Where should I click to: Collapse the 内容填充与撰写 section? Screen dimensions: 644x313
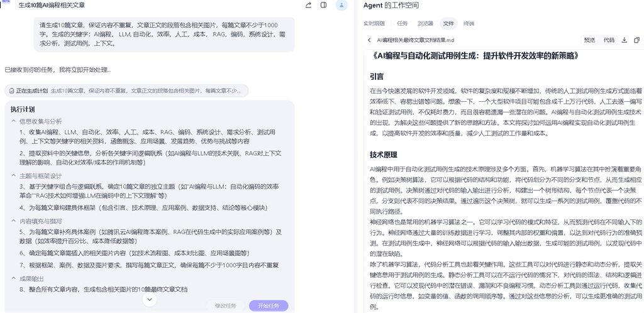(x=14, y=221)
